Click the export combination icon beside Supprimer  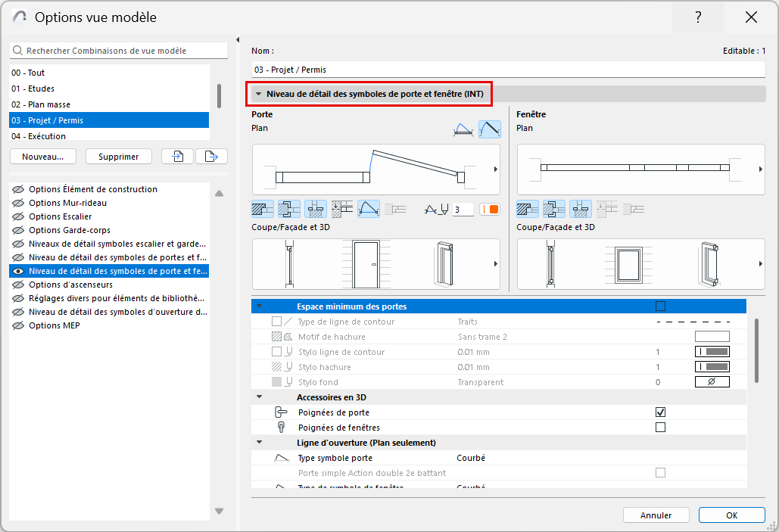(212, 157)
